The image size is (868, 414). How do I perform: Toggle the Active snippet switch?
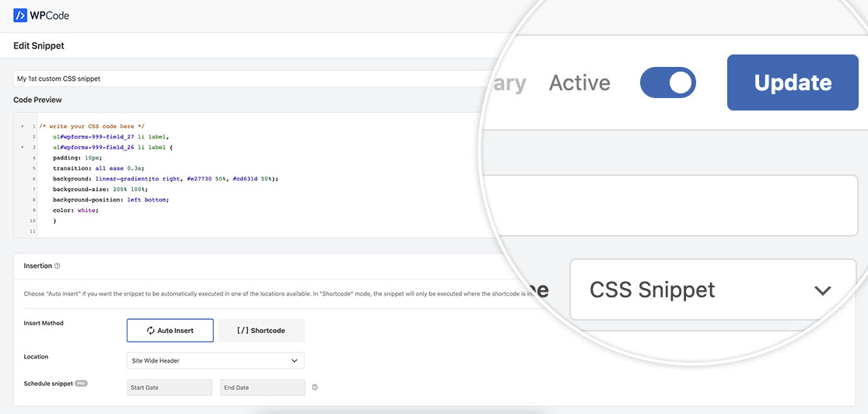667,82
